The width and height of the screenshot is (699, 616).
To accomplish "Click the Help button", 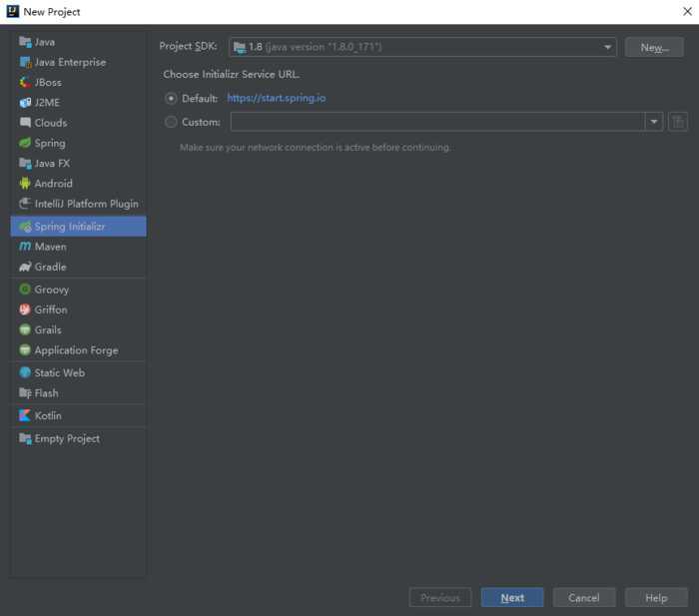I will click(656, 597).
